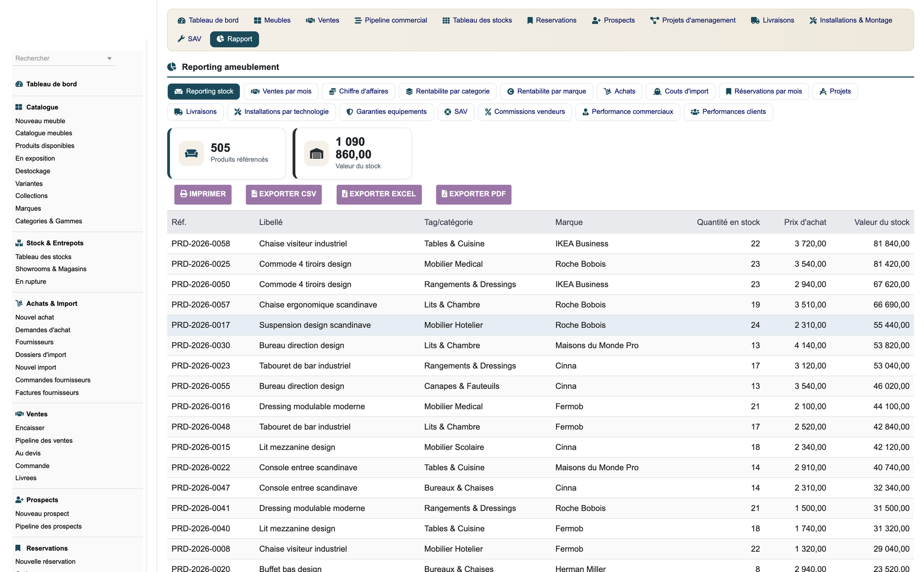The width and height of the screenshot is (924, 572).
Task: Click the pie chart icon beside Reporting ameublement
Action: click(172, 67)
